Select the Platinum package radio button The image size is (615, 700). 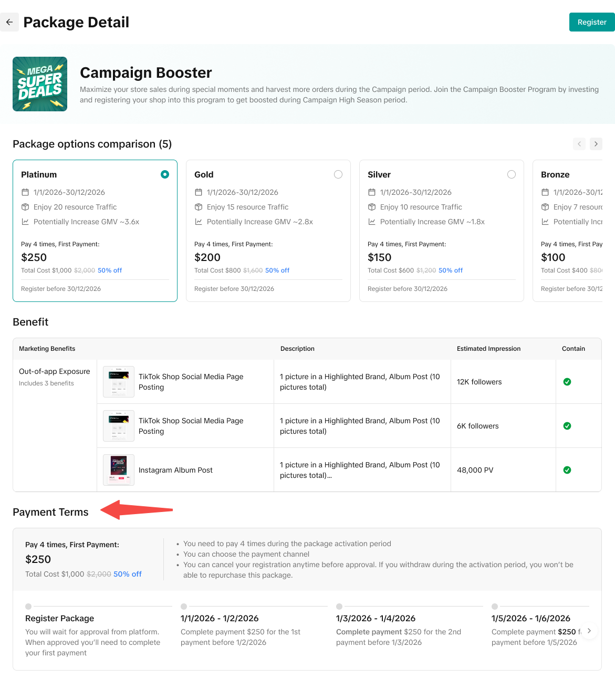(165, 174)
